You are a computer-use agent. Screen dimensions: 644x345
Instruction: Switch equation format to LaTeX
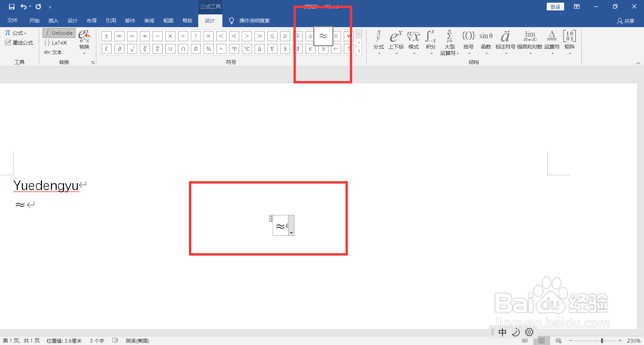pyautogui.click(x=56, y=43)
